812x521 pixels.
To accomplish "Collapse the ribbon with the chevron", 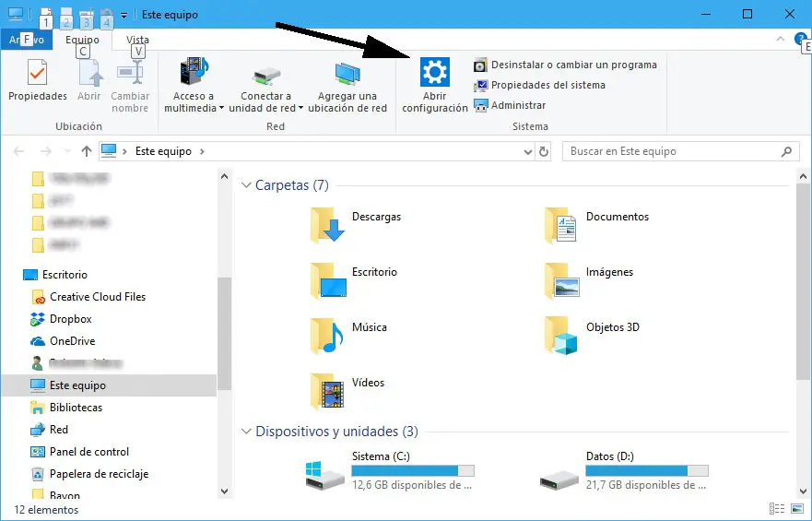I will point(780,39).
